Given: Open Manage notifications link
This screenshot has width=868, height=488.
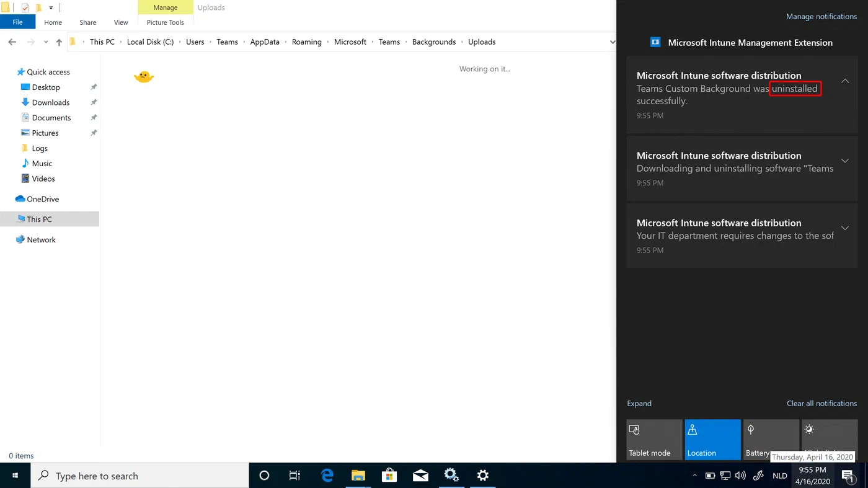Looking at the screenshot, I should coord(821,17).
